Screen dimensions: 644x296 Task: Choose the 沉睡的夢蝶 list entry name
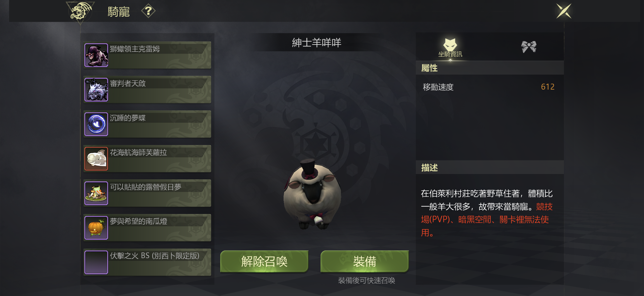(128, 118)
